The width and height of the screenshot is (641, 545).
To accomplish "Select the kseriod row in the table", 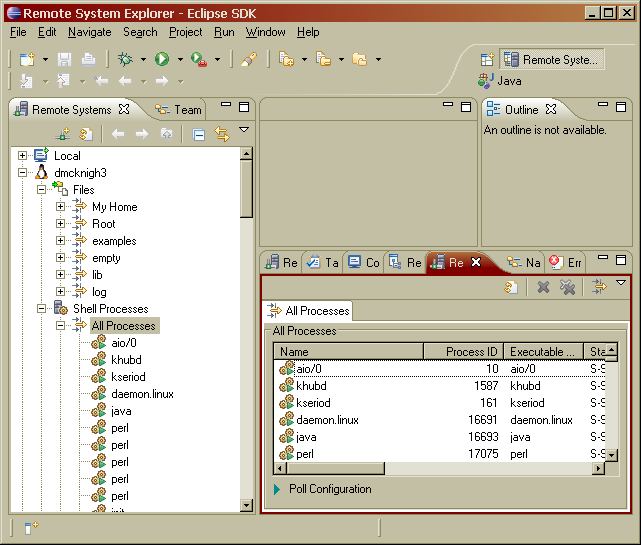I will (x=439, y=403).
